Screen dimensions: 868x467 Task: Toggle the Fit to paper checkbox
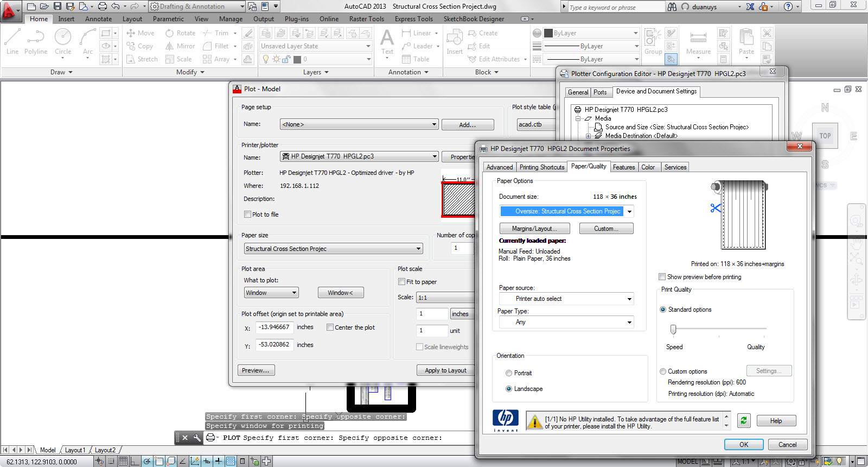point(401,282)
